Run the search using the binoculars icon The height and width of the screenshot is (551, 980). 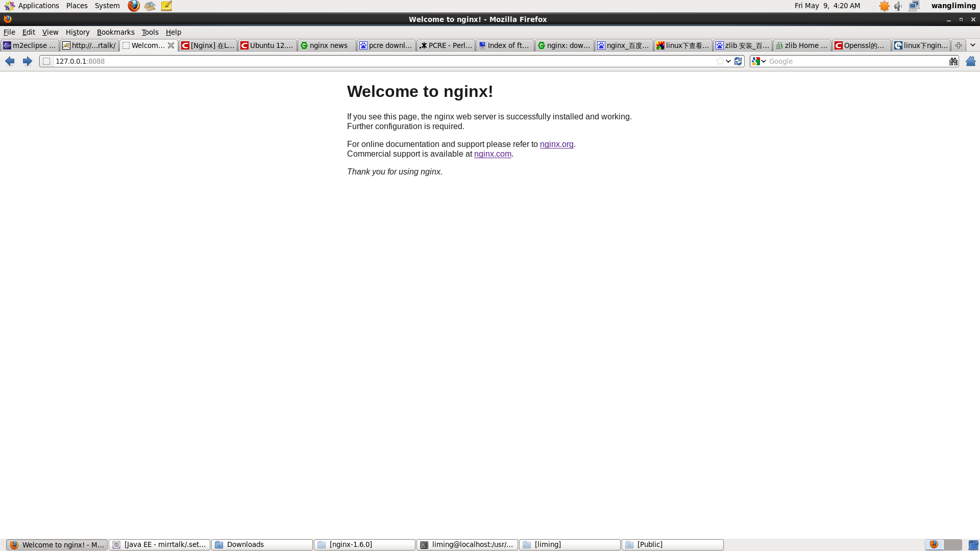(953, 61)
